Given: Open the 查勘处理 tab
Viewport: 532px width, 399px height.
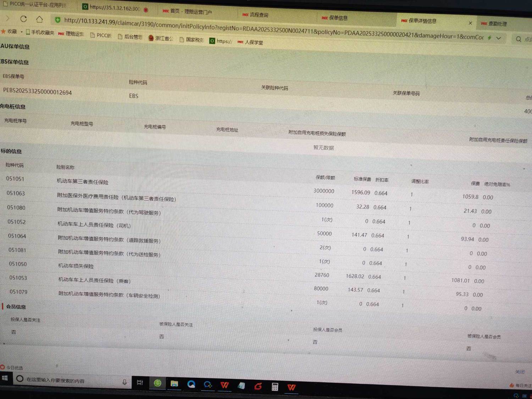Looking at the screenshot, I should [497, 24].
